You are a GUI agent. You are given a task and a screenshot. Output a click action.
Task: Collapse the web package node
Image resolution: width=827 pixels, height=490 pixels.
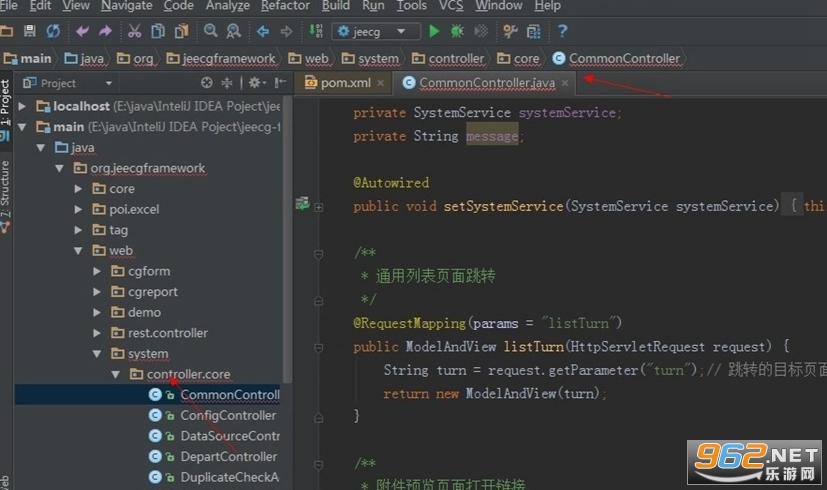pos(78,251)
